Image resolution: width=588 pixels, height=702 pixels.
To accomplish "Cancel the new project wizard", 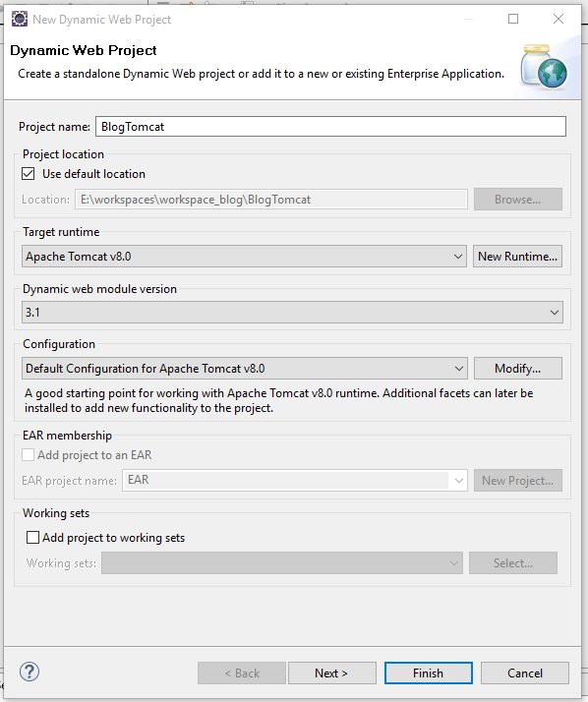I will [525, 673].
